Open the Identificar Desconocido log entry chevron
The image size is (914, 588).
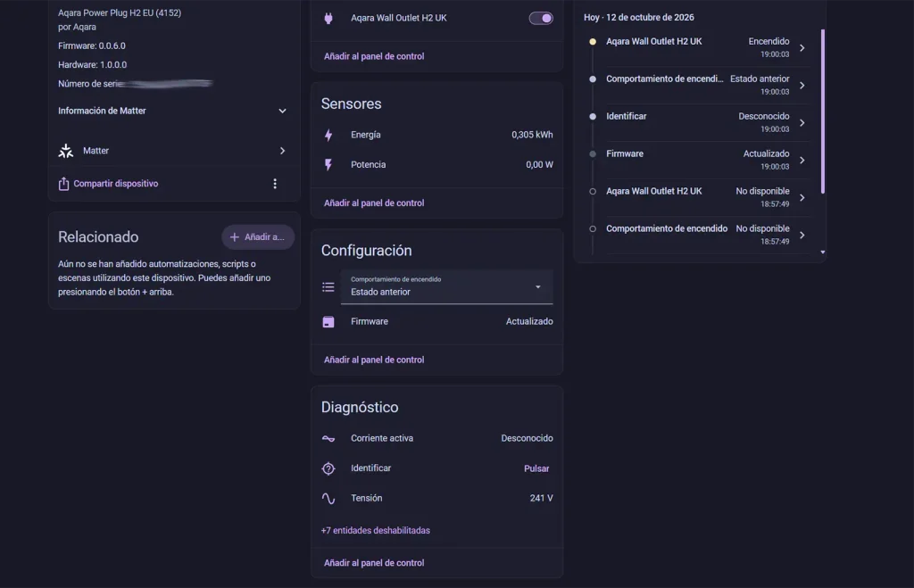802,123
